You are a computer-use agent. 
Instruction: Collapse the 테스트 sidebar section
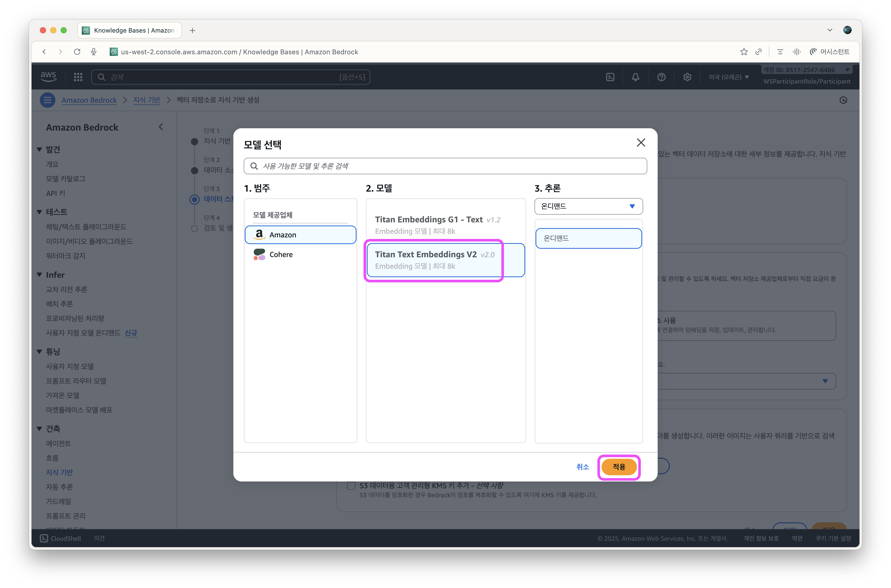[x=39, y=212]
